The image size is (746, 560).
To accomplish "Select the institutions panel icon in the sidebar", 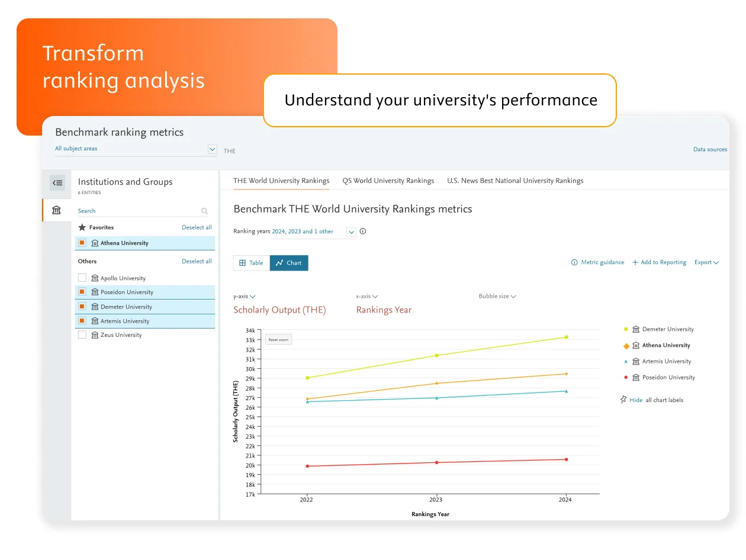I will pos(56,210).
